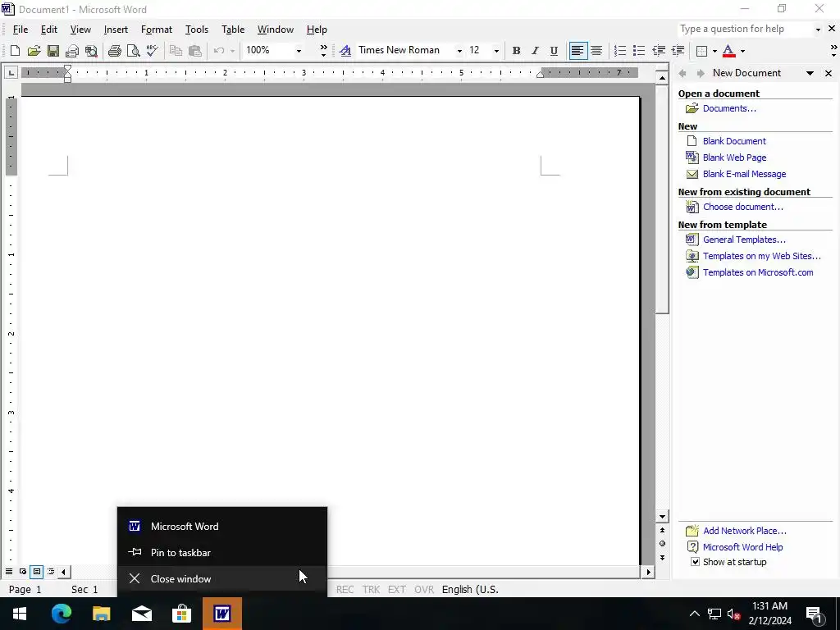Open the Border style dropdown arrow

714,51
